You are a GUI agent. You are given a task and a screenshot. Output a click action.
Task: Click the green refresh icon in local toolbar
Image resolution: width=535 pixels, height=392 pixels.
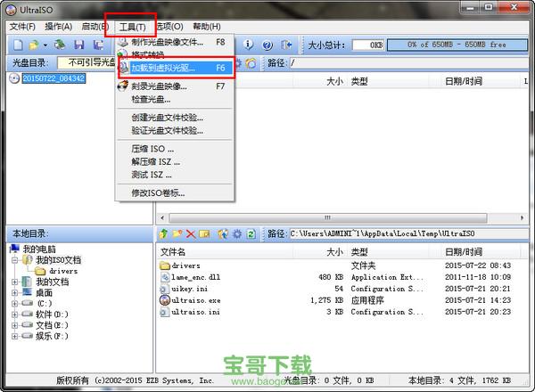pos(251,233)
